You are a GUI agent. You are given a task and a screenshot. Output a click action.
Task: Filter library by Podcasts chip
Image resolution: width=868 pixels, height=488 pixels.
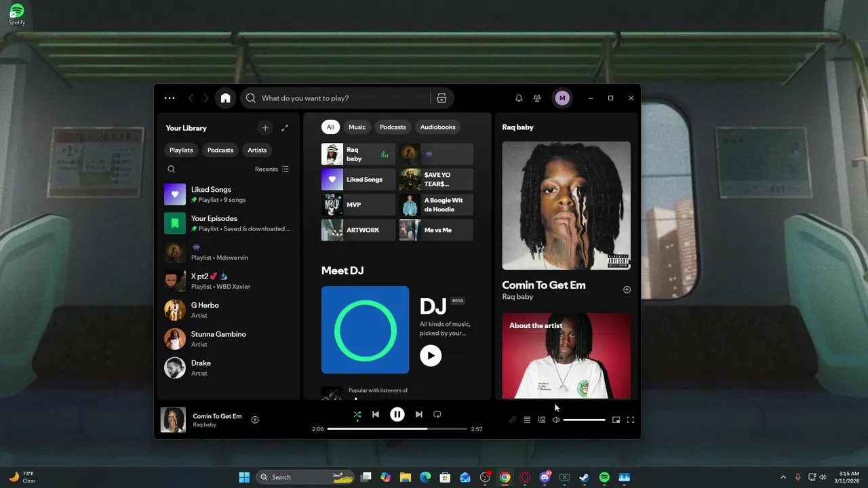[x=220, y=150]
